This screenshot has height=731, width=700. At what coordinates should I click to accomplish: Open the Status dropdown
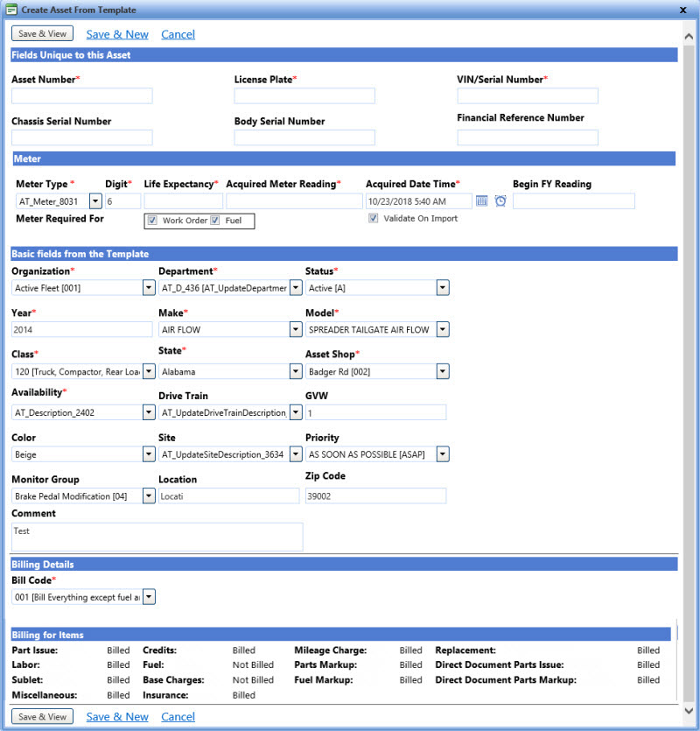(x=443, y=288)
